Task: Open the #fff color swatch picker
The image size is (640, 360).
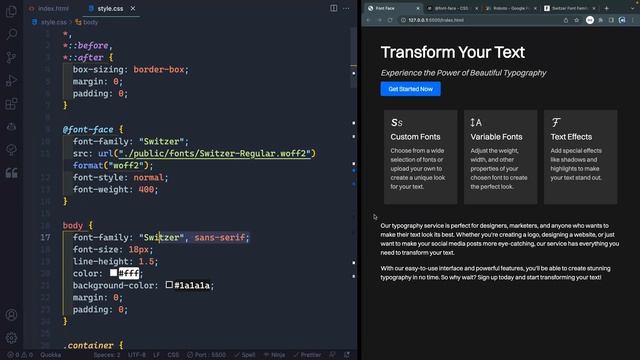Action: pos(113,272)
